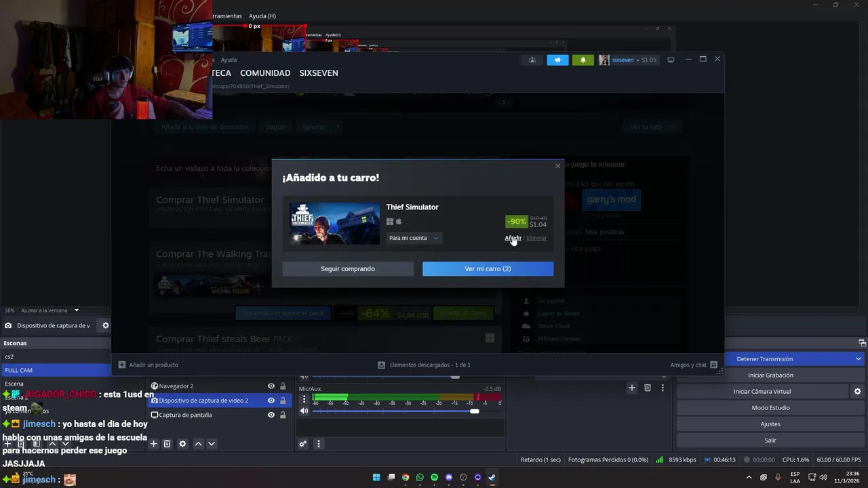This screenshot has height=488, width=868.
Task: Click the Thief Simulator game thumbnail
Action: [334, 223]
